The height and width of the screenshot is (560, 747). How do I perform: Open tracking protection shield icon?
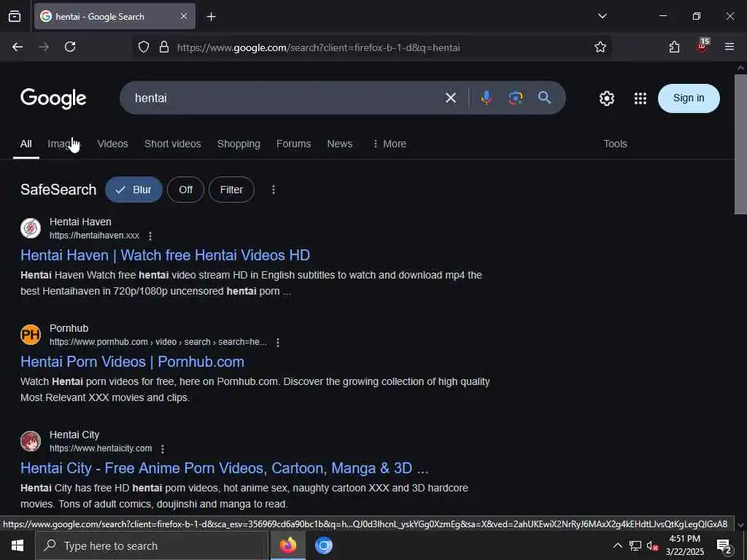point(144,47)
